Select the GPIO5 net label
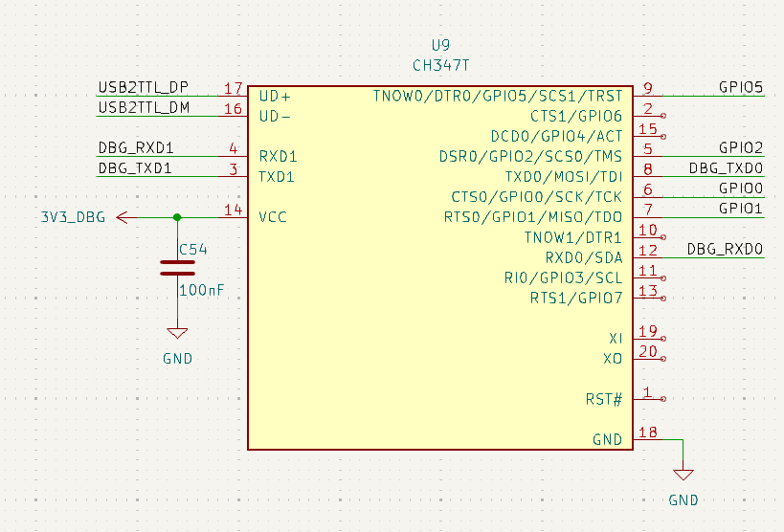This screenshot has width=784, height=532. click(x=740, y=88)
